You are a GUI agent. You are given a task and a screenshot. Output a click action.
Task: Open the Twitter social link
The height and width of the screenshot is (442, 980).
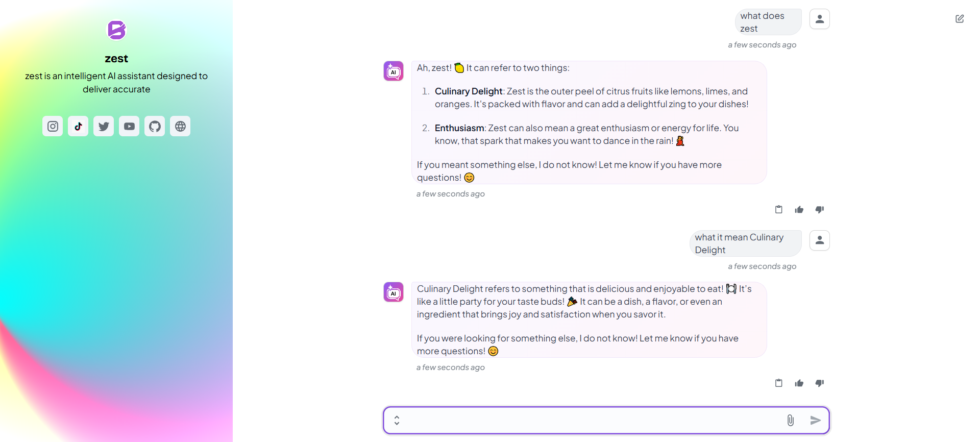[104, 126]
